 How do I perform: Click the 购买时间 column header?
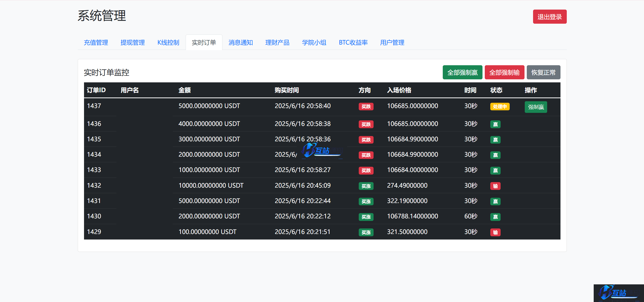click(x=287, y=90)
